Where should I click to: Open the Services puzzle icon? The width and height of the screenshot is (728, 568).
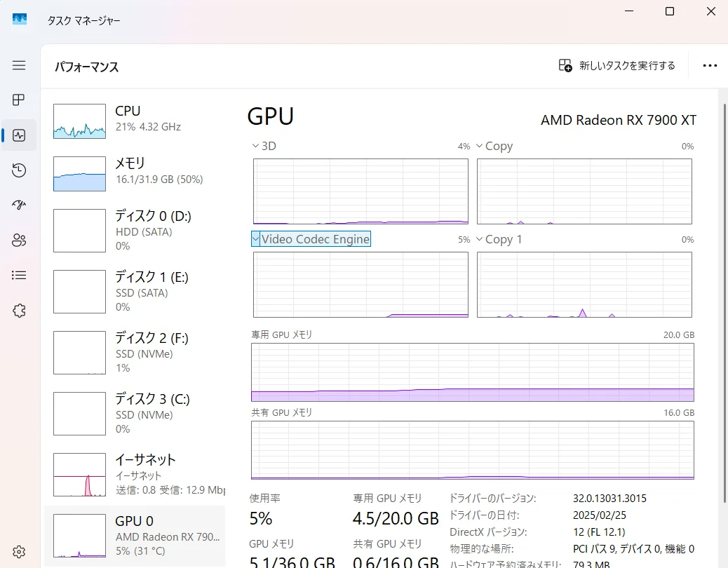19,311
